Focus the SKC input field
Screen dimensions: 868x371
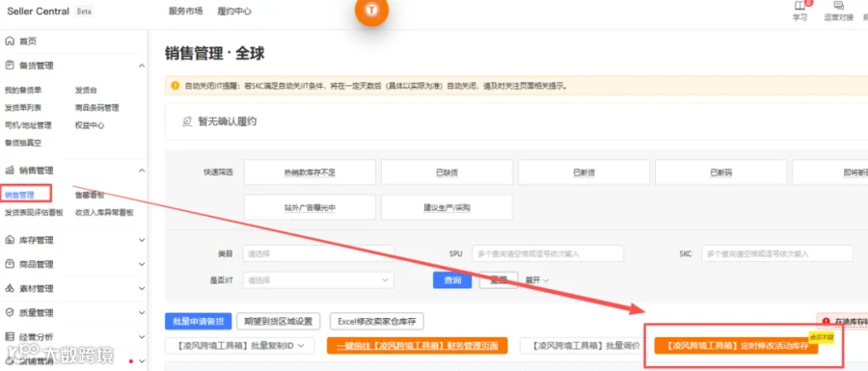(777, 253)
